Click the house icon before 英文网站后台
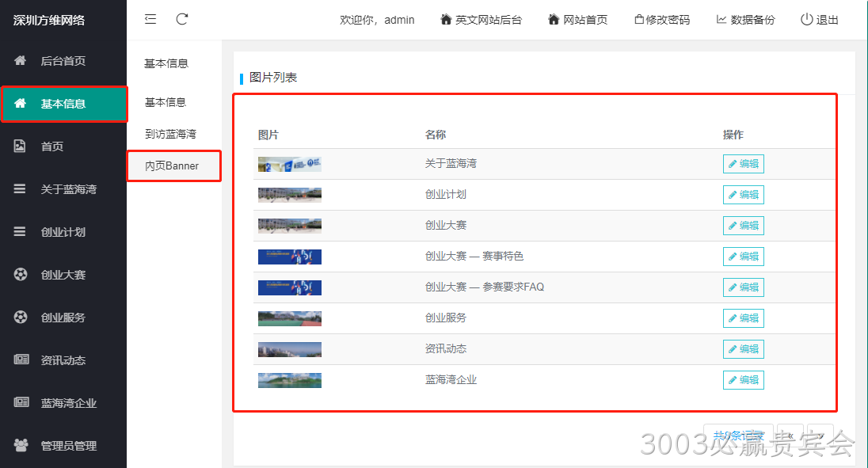The height and width of the screenshot is (468, 868). tap(446, 19)
